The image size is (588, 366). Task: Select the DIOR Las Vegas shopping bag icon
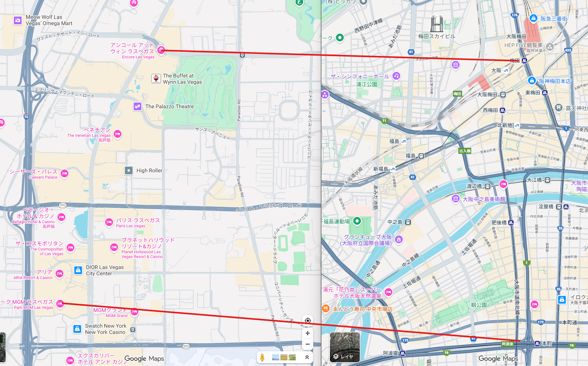pyautogui.click(x=78, y=270)
